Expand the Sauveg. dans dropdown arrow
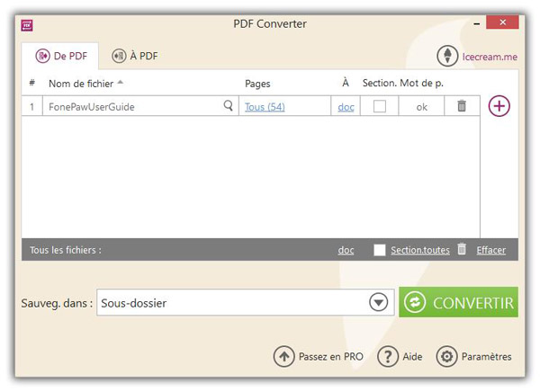This screenshot has width=540, height=392. pos(379,302)
